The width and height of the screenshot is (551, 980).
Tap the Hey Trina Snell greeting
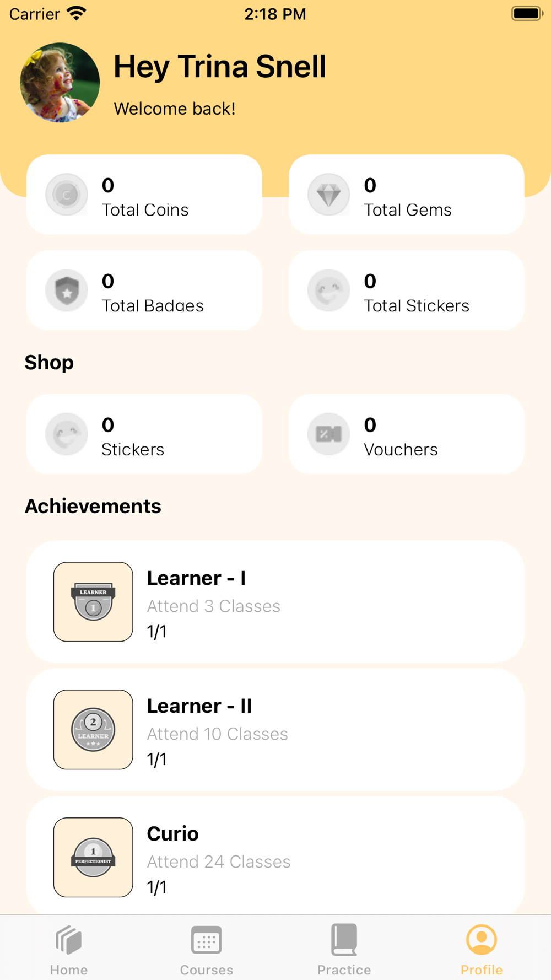click(x=220, y=67)
